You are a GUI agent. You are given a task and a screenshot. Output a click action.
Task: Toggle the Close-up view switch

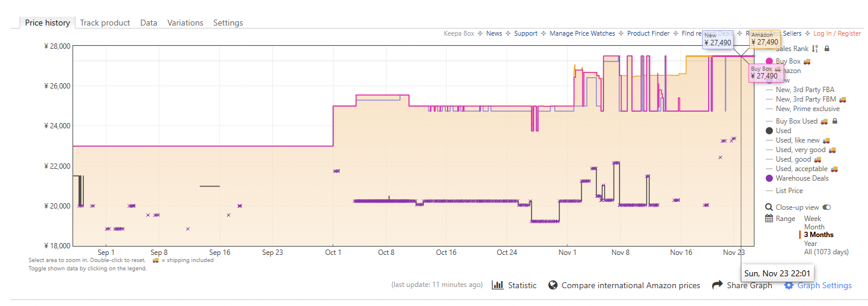coord(826,207)
